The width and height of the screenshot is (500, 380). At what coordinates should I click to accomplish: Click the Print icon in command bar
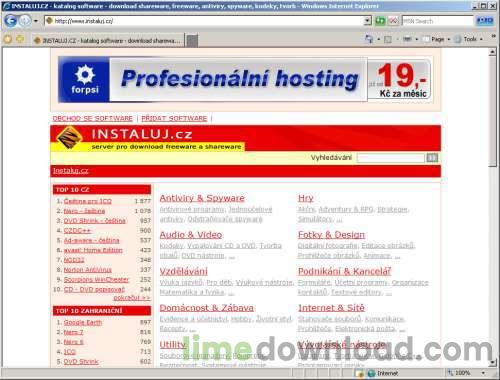pyautogui.click(x=407, y=39)
